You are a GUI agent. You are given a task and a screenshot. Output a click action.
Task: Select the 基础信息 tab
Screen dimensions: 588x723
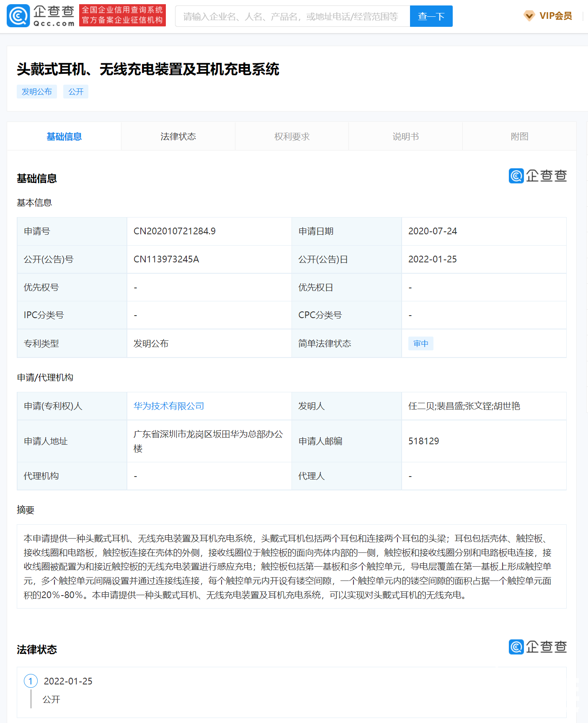(x=64, y=137)
